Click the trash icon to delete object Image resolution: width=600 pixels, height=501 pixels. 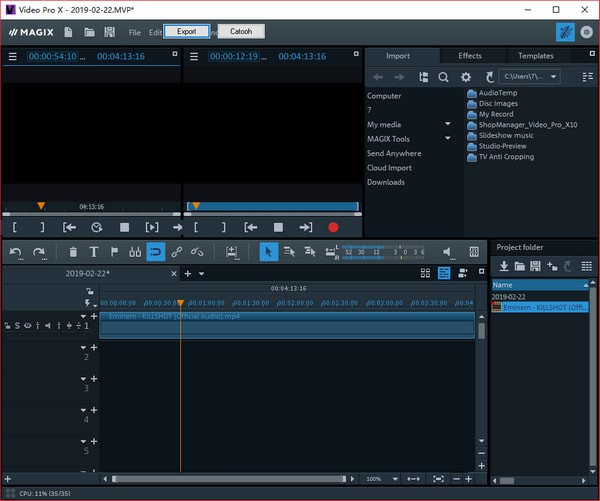click(x=73, y=252)
